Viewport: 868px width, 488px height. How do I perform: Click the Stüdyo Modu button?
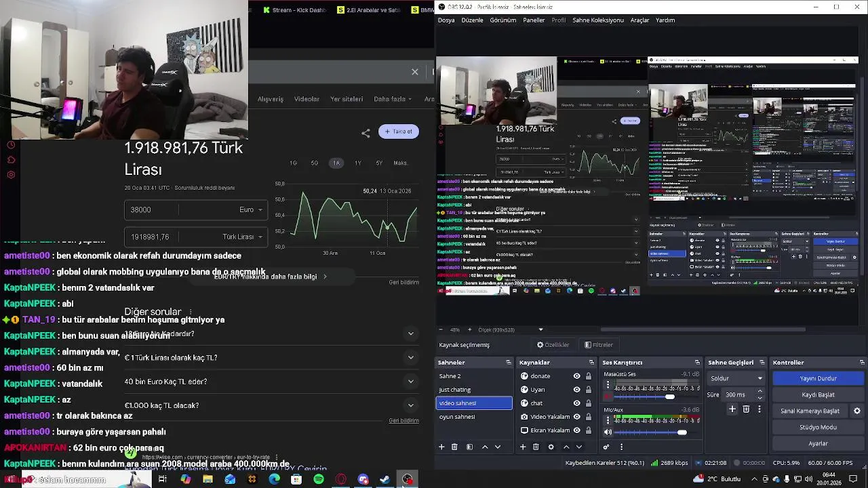[x=818, y=427]
